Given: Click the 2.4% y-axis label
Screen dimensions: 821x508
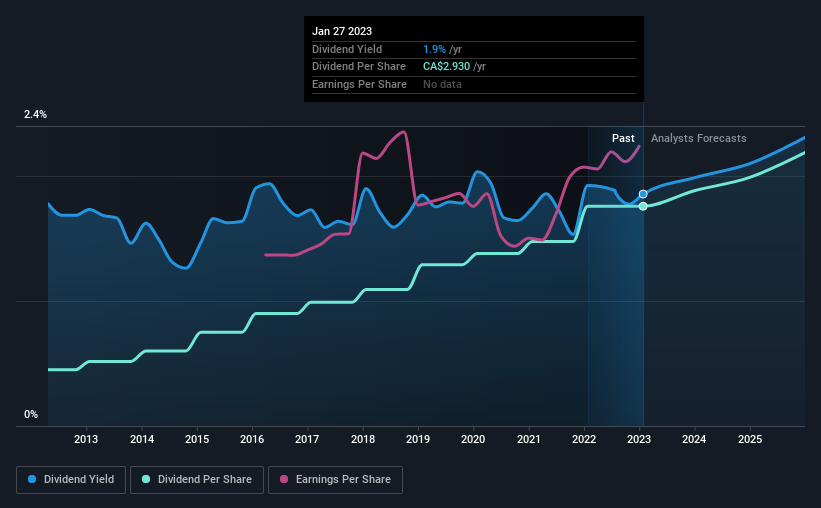Looking at the screenshot, I should point(35,114).
